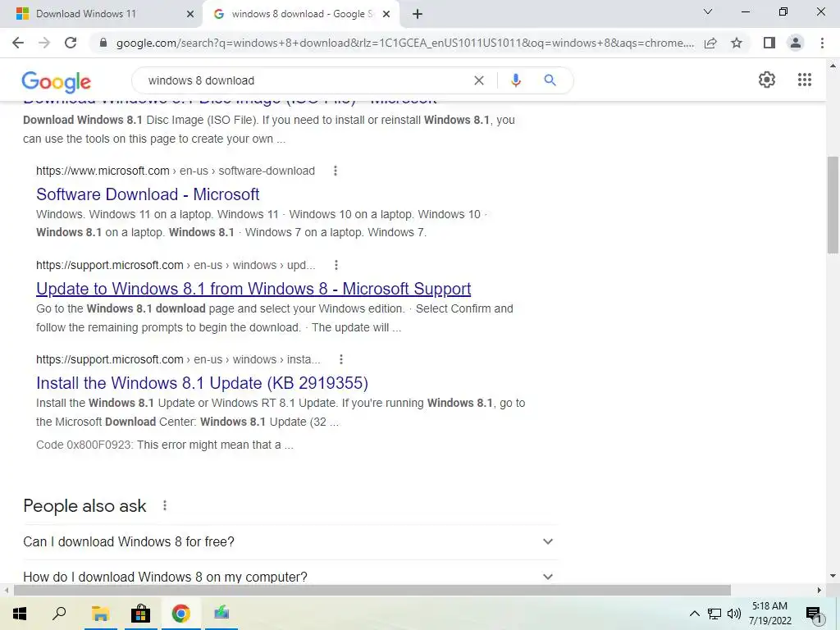Open the Windows Start menu
This screenshot has width=840, height=630.
pos(20,614)
